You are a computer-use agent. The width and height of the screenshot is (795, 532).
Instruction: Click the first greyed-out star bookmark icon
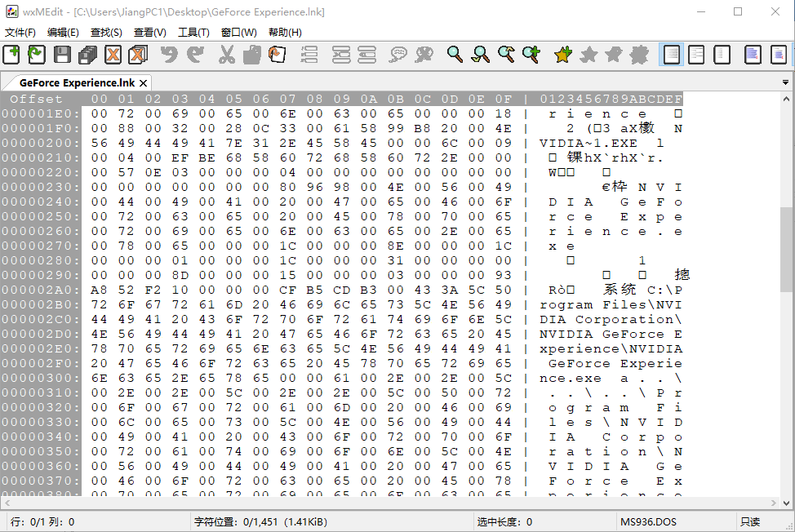pyautogui.click(x=588, y=54)
